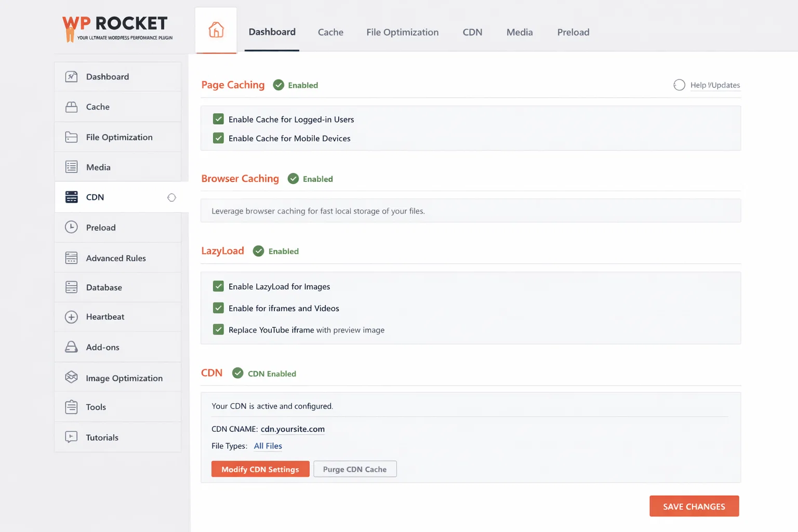798x532 pixels.
Task: Expand the CDN sidebar item indicator
Action: pos(171,197)
